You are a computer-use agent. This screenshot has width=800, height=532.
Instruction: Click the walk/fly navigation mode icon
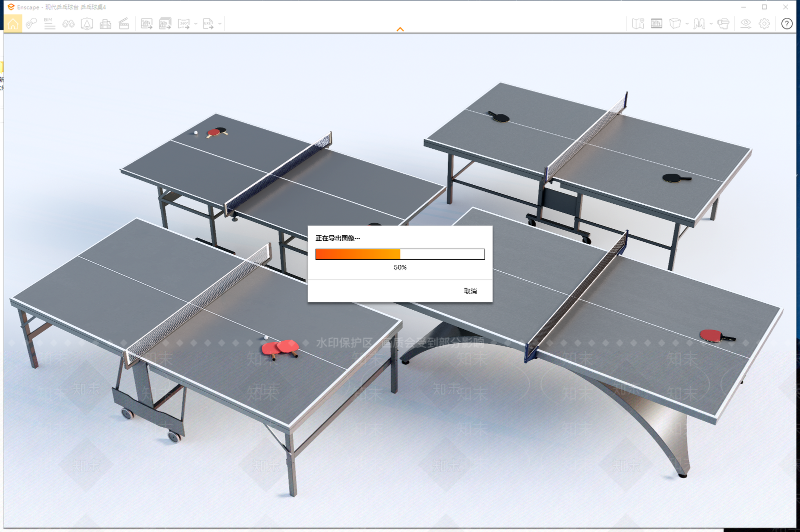pyautogui.click(x=699, y=23)
